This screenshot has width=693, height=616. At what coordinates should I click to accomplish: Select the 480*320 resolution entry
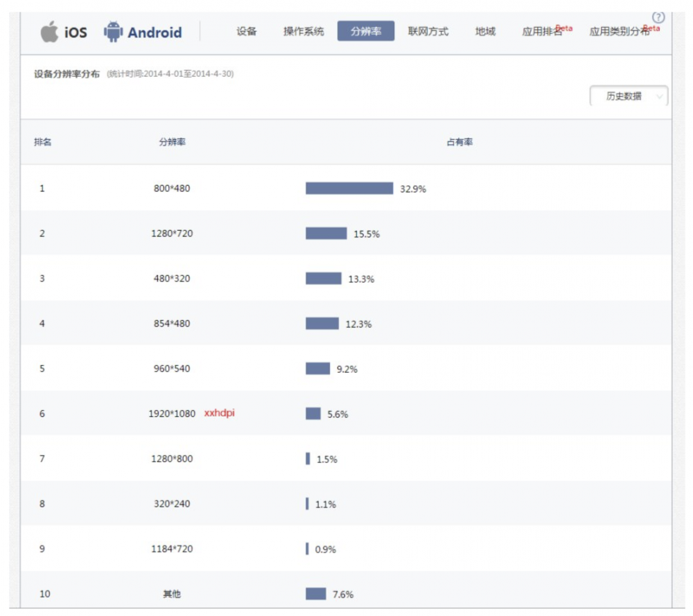[172, 279]
